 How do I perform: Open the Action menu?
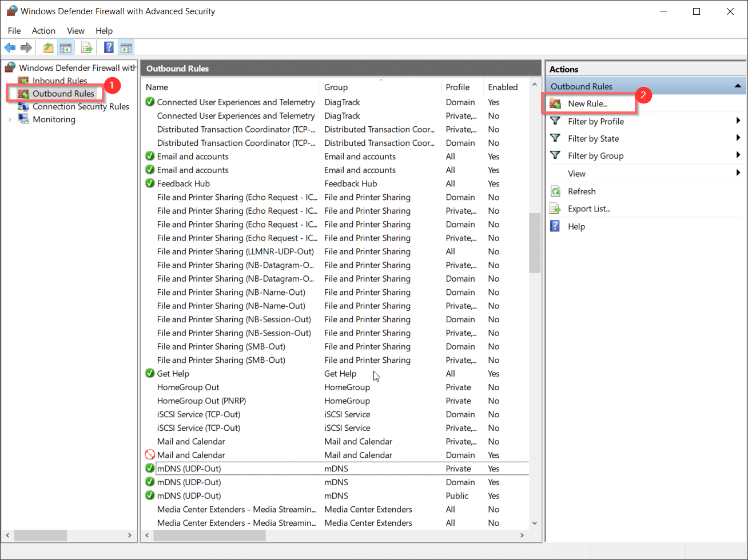tap(43, 31)
